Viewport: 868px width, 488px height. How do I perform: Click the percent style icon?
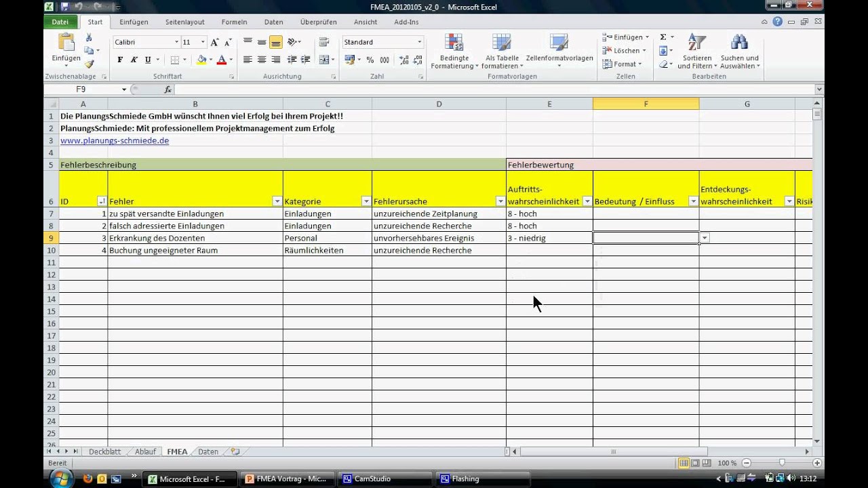click(370, 60)
